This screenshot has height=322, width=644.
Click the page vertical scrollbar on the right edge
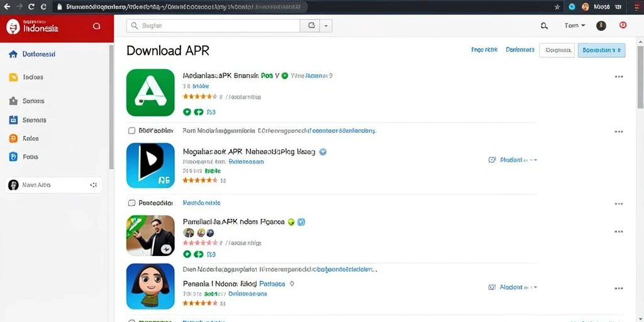tap(640, 78)
